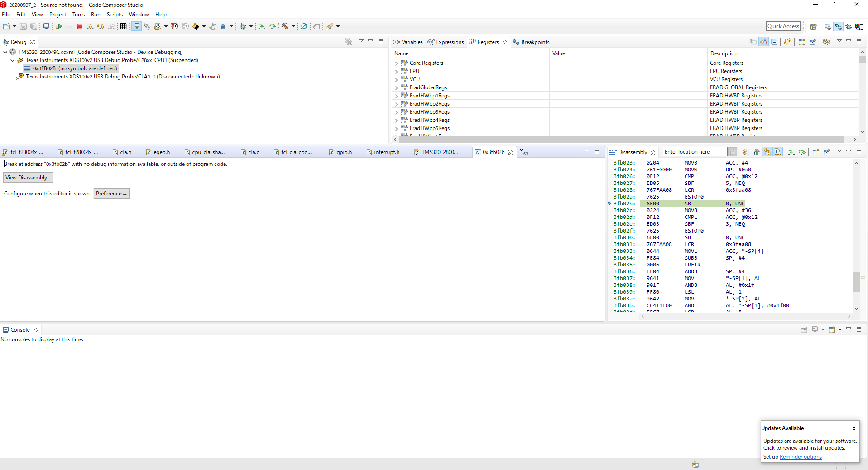The width and height of the screenshot is (868, 470).
Task: Click the green bug Debug icon in toolbar
Action: [x=243, y=27]
